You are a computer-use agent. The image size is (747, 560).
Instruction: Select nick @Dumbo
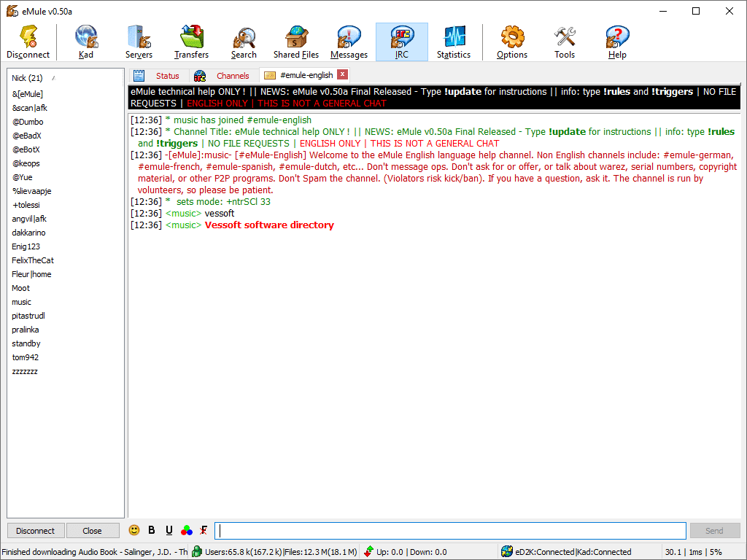pos(28,122)
